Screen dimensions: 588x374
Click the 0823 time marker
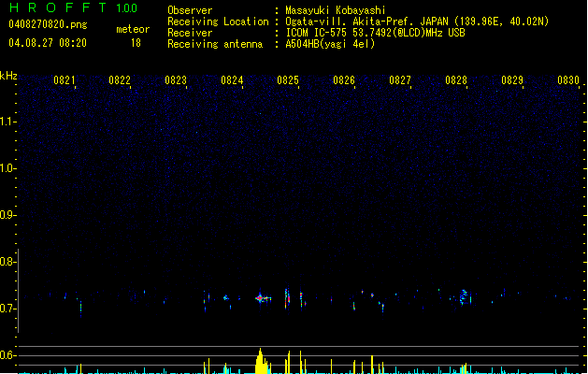pyautogui.click(x=176, y=80)
